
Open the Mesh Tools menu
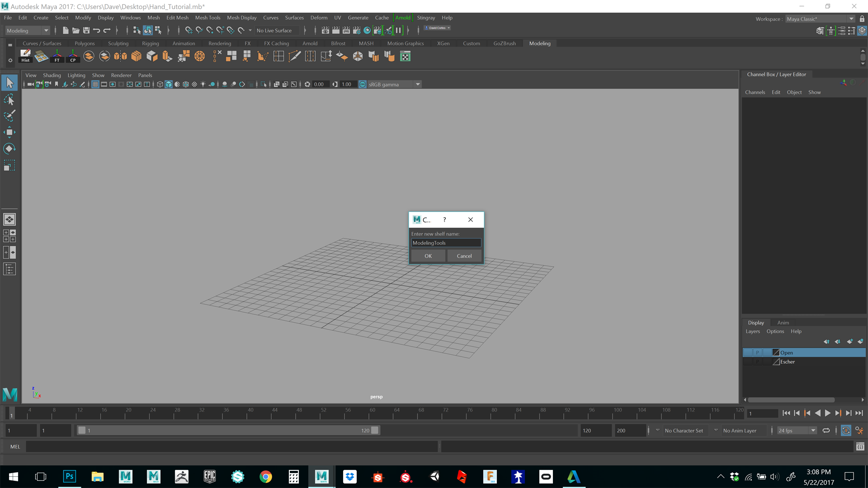pos(208,18)
